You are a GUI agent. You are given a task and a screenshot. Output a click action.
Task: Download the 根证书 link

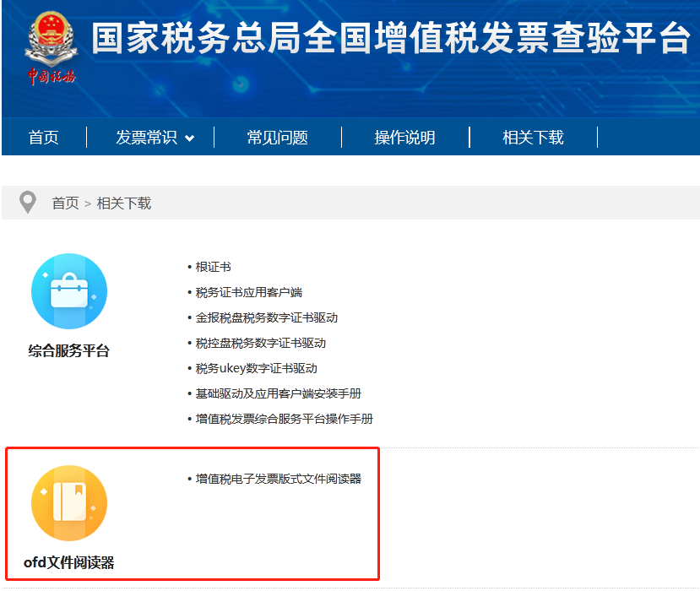point(213,267)
